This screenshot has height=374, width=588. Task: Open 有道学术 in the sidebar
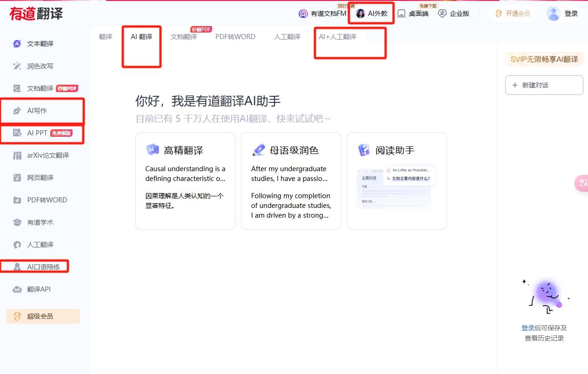pos(40,222)
